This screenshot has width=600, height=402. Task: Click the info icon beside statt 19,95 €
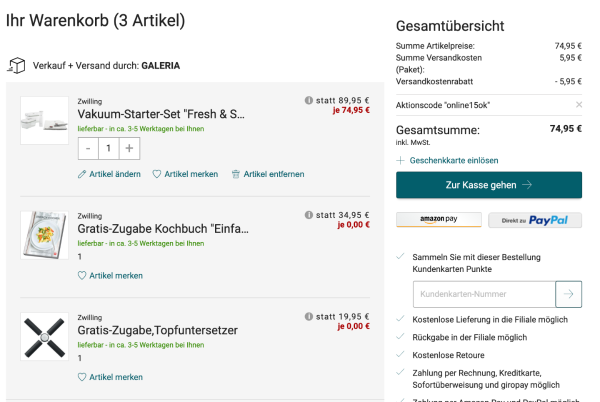pyautogui.click(x=308, y=316)
